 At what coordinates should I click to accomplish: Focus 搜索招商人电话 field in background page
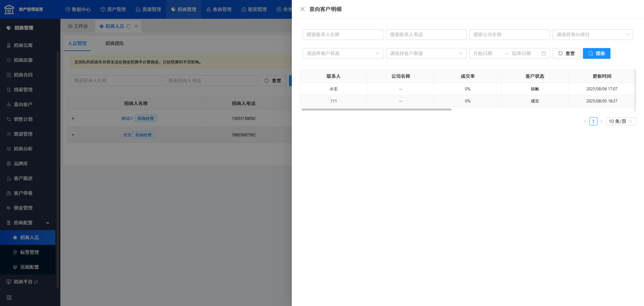point(210,81)
